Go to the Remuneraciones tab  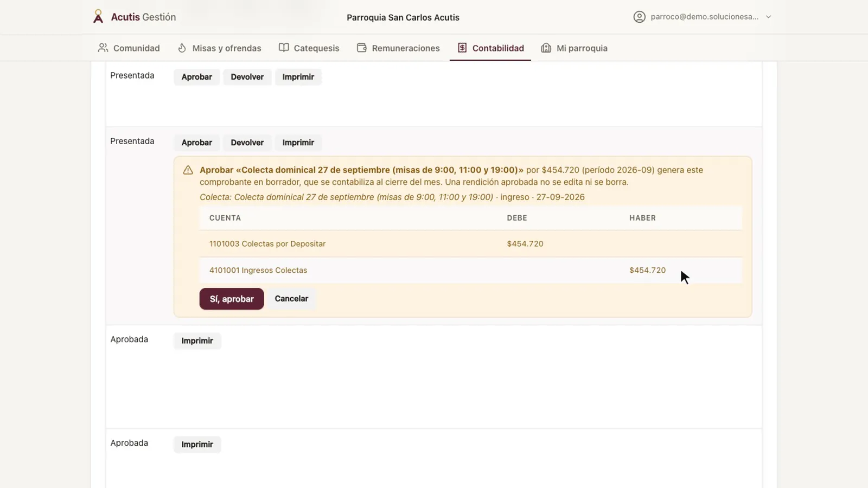point(399,48)
